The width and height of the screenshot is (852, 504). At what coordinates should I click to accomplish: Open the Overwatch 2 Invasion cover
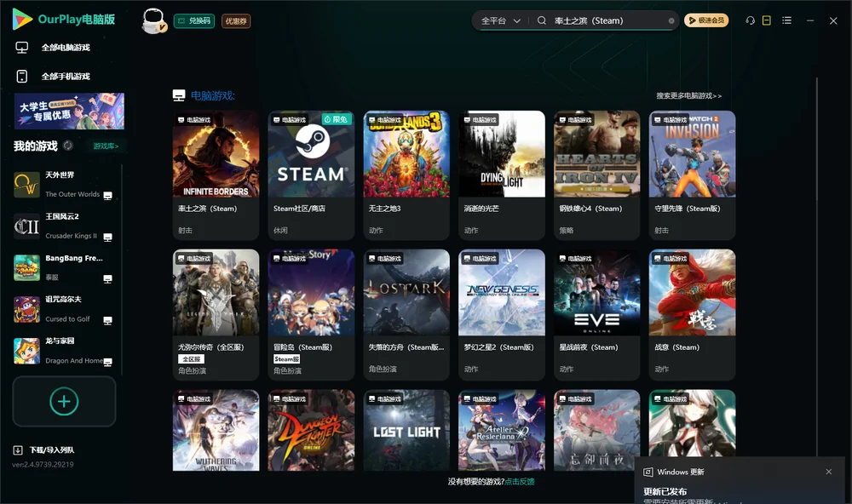point(692,154)
